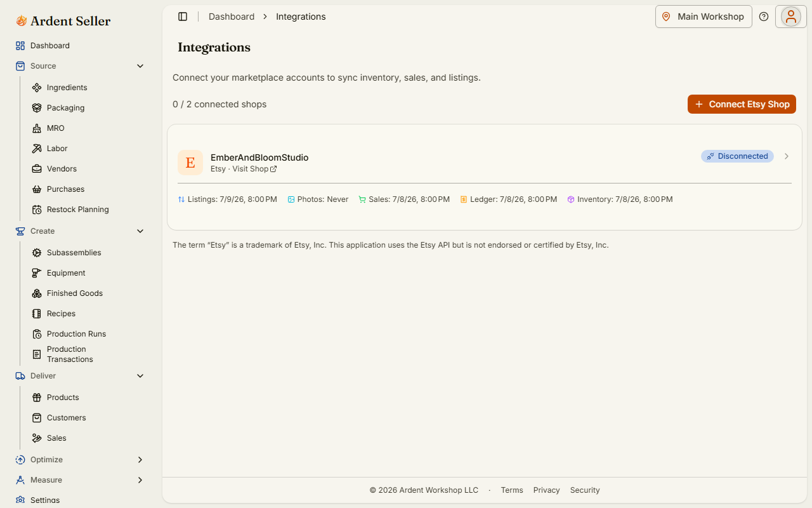Screen dimensions: 812x508
Task: Open the help question-mark icon
Action: point(764,17)
